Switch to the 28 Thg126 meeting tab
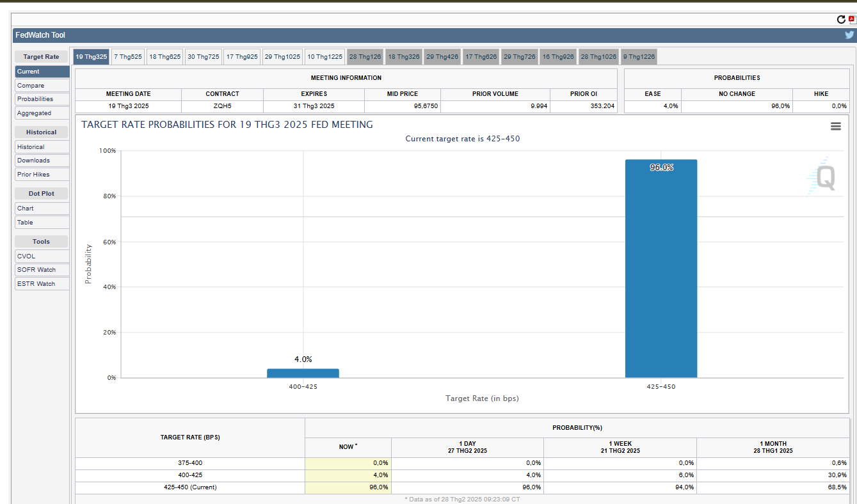Viewport: 857px width, 504px height. point(365,57)
